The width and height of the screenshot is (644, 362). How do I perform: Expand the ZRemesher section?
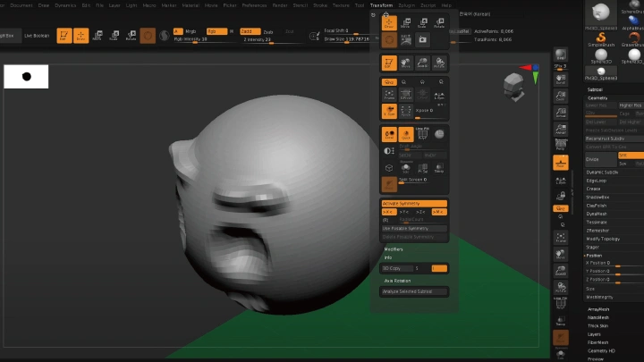click(597, 231)
